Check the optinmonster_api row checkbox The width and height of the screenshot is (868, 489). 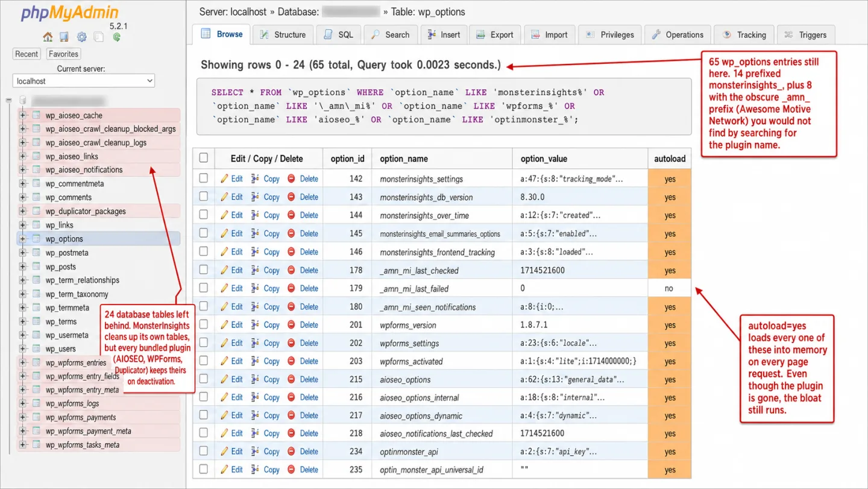click(x=204, y=451)
